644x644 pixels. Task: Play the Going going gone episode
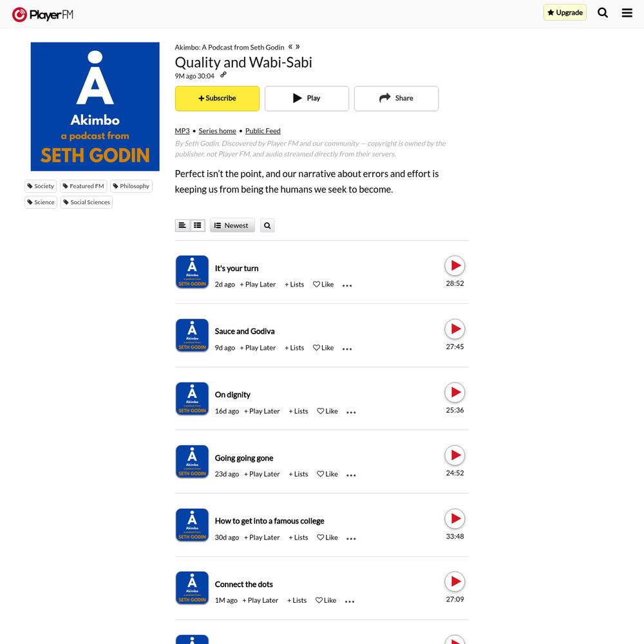click(x=455, y=455)
